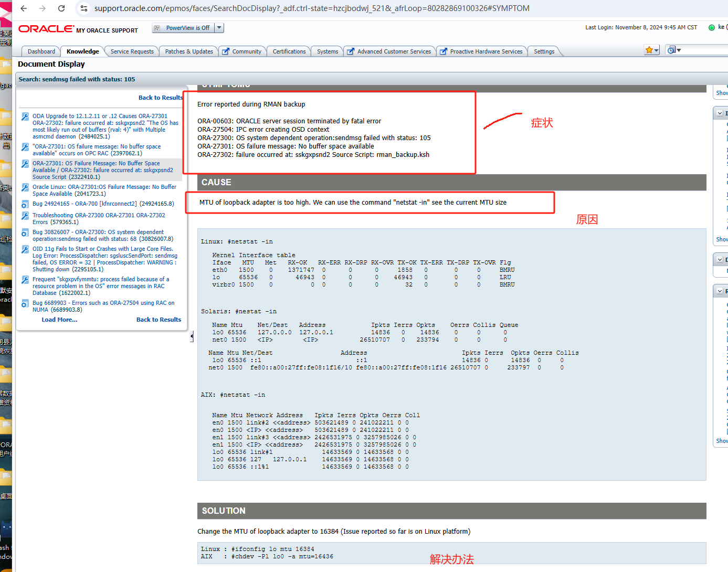Screen dimensions: 728x572
Task: Click the 'AIX : #chdev -Pl lo0' command line
Action: point(267,556)
